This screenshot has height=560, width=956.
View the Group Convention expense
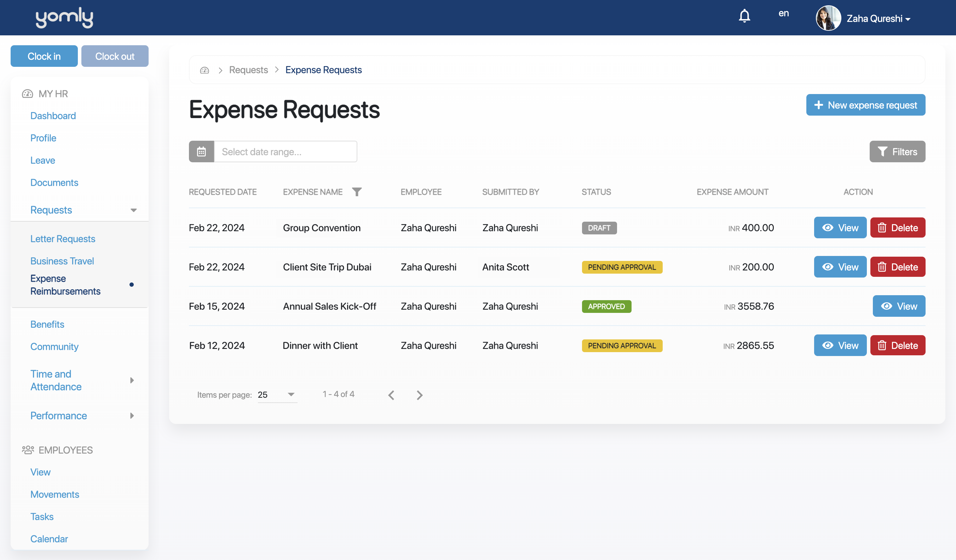tap(840, 228)
